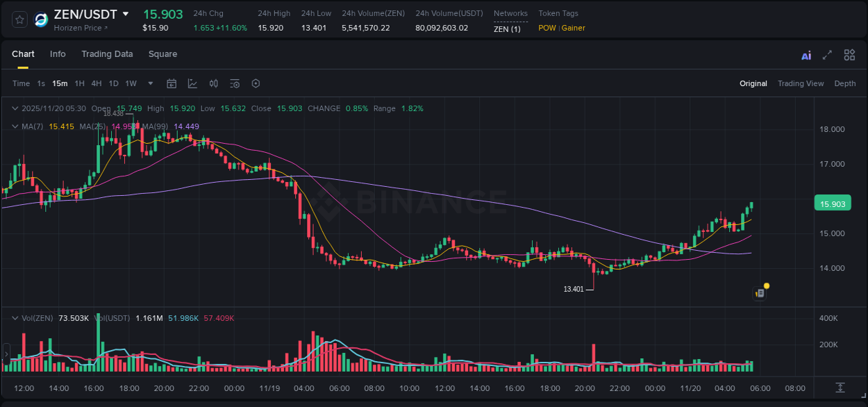Click the green 15.903 price tag

click(x=832, y=203)
